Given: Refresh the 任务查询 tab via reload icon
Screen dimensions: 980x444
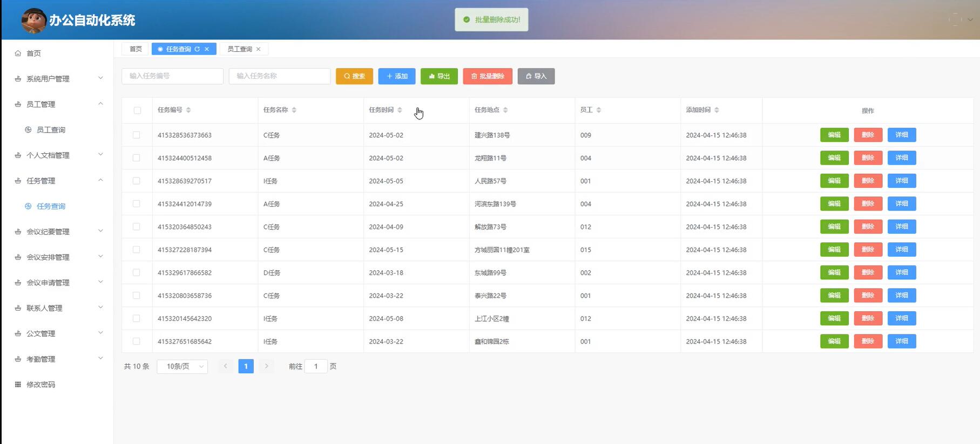Looking at the screenshot, I should [x=197, y=49].
